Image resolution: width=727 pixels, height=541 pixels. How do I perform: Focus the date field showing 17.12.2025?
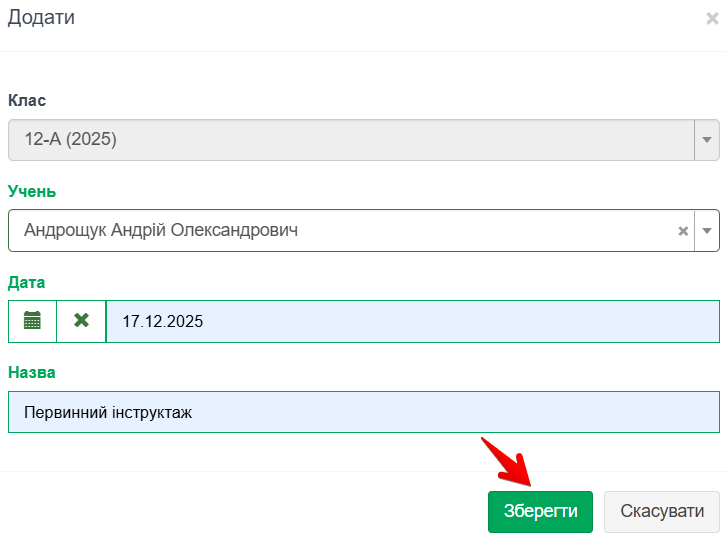(412, 321)
